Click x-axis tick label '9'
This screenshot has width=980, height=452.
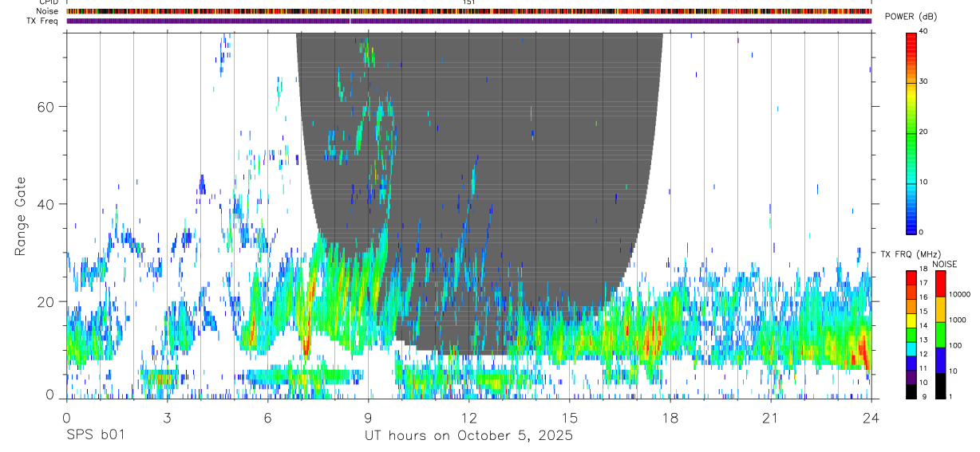point(368,418)
